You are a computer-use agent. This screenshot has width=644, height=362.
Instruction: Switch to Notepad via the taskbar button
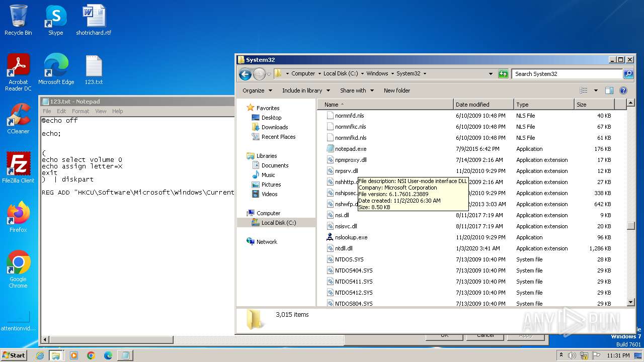pos(125,355)
